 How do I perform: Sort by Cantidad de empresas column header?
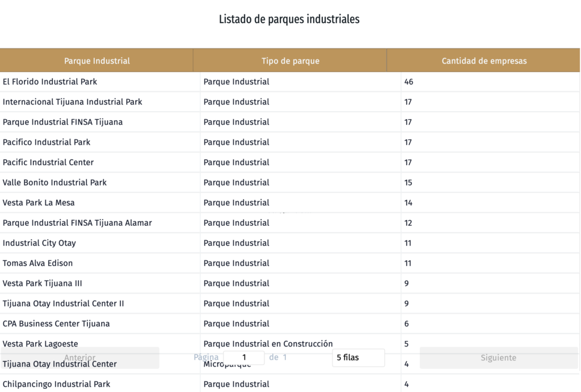483,61
